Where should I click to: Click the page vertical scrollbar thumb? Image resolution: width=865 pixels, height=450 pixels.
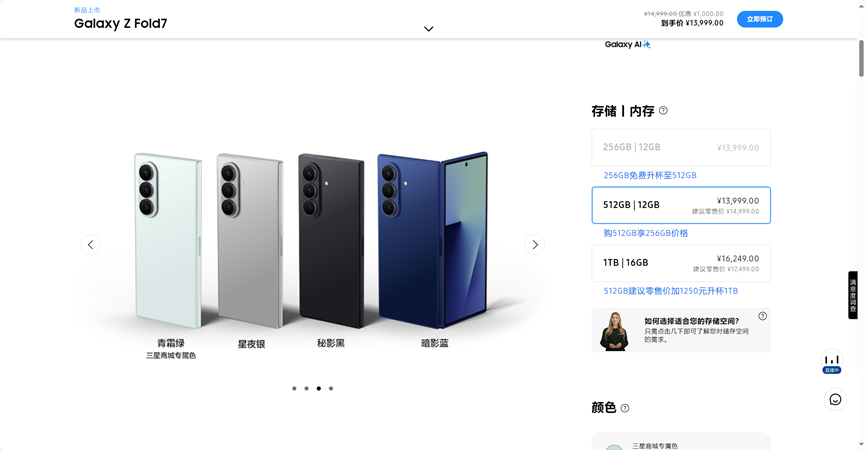click(x=861, y=58)
